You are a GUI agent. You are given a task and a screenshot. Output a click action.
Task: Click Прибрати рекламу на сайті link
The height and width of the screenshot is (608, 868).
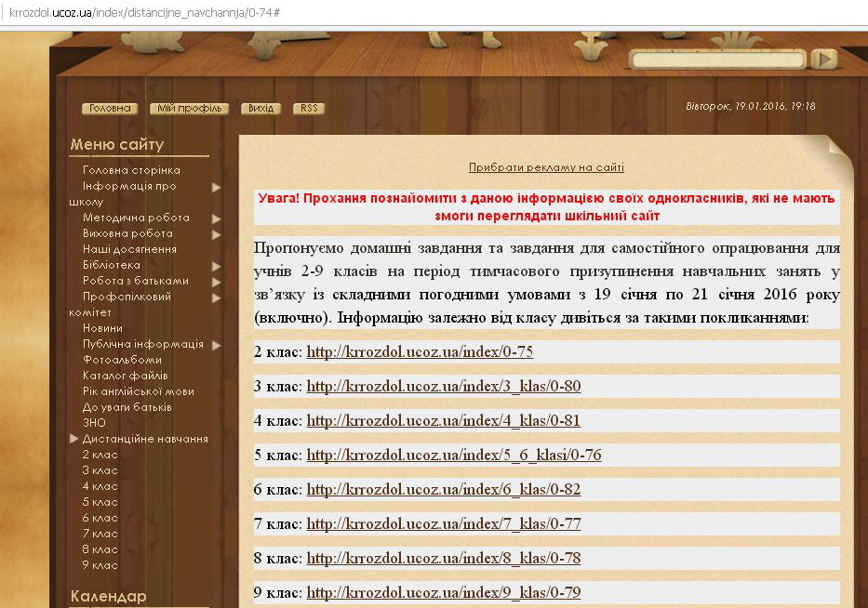coord(546,167)
